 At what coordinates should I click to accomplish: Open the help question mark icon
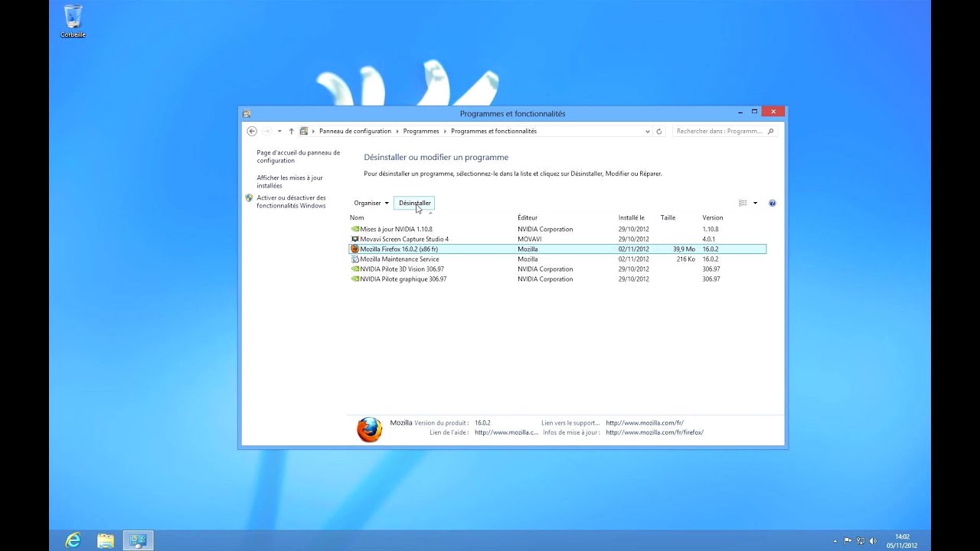[772, 203]
